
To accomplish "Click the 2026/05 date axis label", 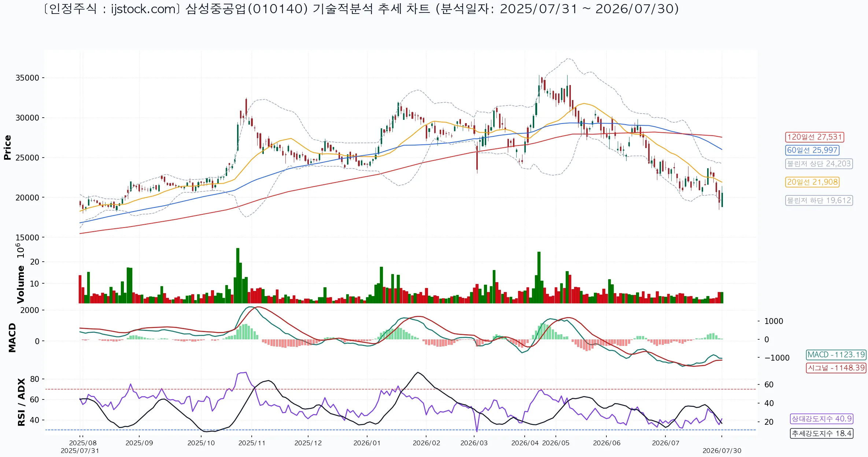I will (556, 443).
